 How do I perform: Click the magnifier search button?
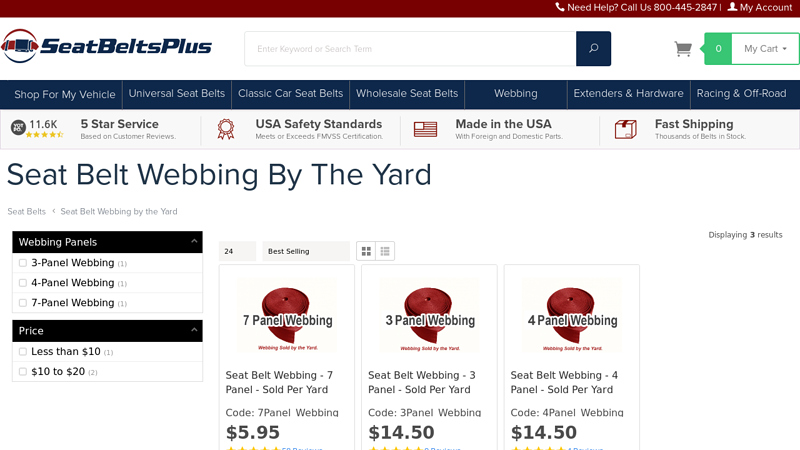click(x=593, y=48)
